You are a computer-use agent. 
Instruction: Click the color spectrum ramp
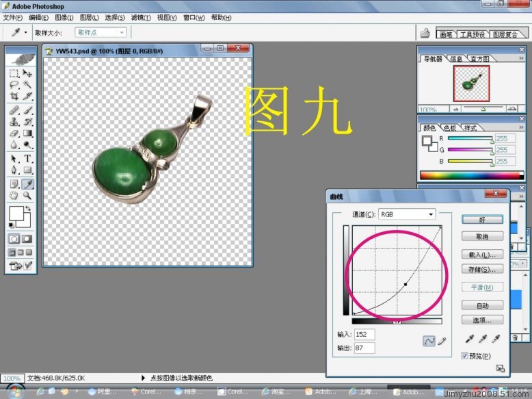[x=472, y=175]
